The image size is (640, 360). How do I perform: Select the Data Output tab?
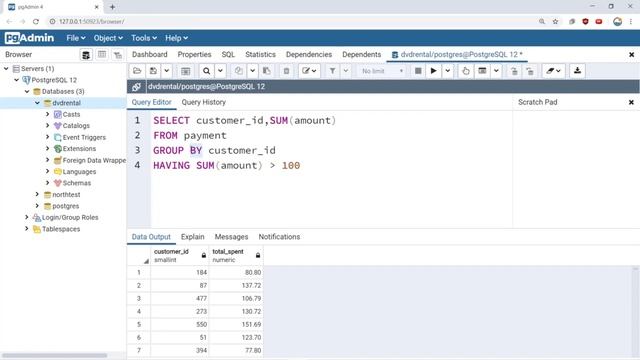point(151,237)
